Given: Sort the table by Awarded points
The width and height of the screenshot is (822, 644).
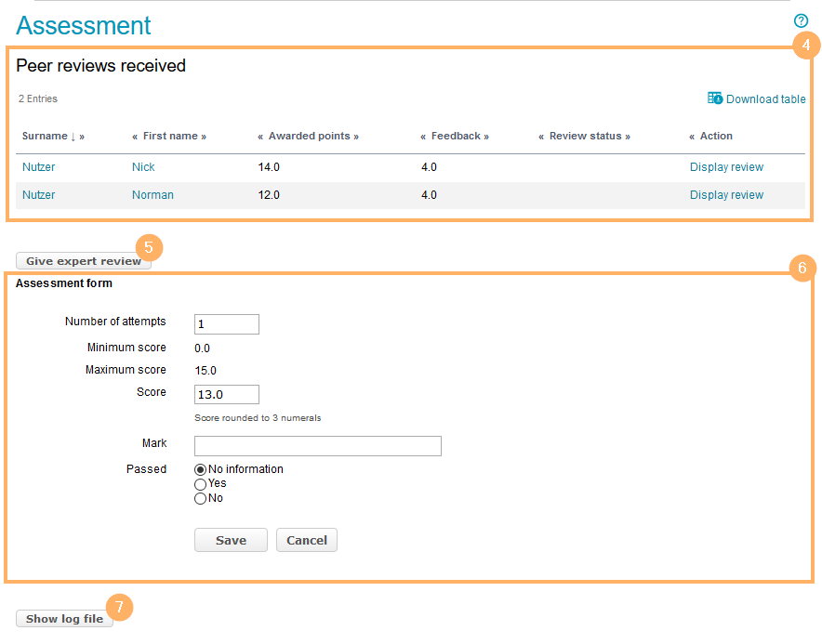Looking at the screenshot, I should (x=310, y=137).
